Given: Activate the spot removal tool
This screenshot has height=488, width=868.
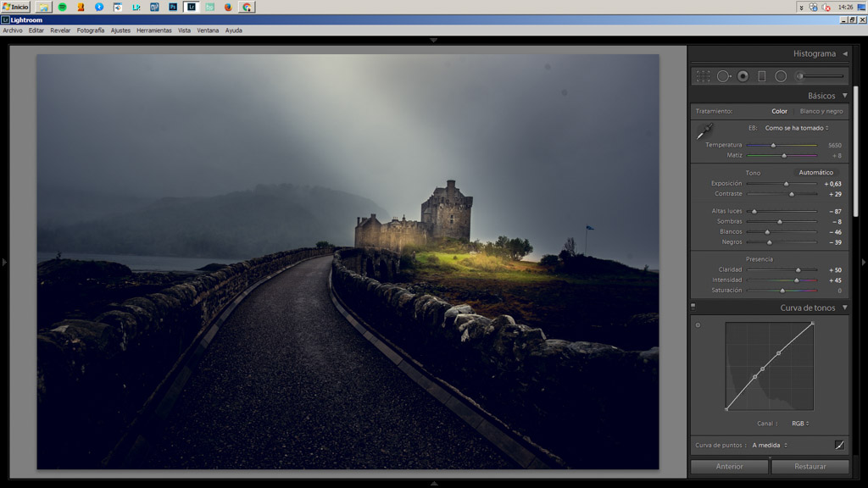Looking at the screenshot, I should 723,76.
